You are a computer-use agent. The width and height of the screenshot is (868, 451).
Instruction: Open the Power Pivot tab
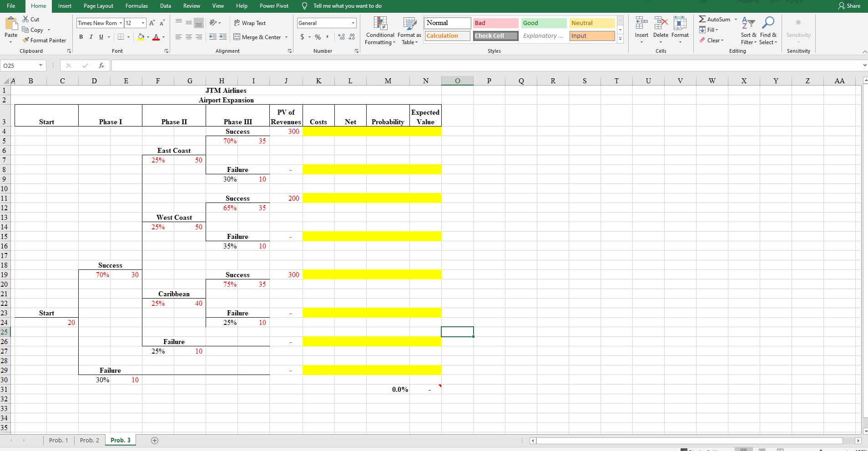273,6
